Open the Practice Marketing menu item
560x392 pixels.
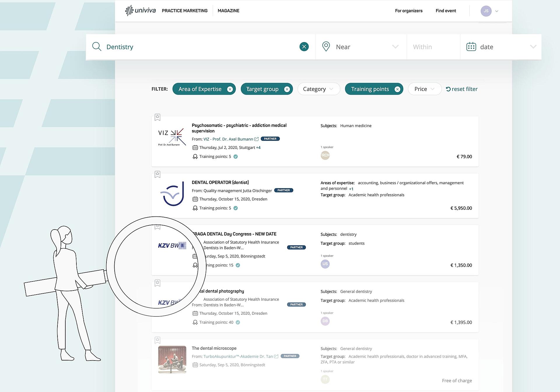point(183,10)
